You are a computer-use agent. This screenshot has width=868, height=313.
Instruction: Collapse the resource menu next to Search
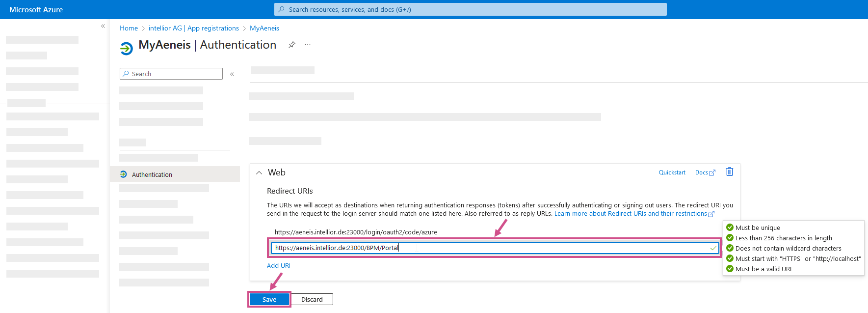tap(232, 74)
